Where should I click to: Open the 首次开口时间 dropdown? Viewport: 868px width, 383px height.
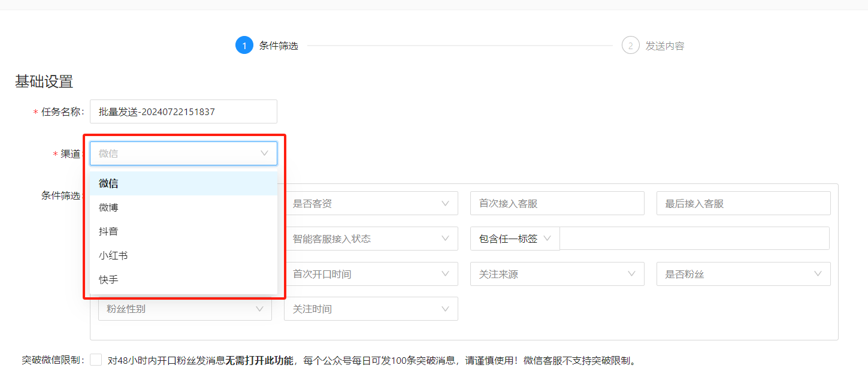click(370, 274)
